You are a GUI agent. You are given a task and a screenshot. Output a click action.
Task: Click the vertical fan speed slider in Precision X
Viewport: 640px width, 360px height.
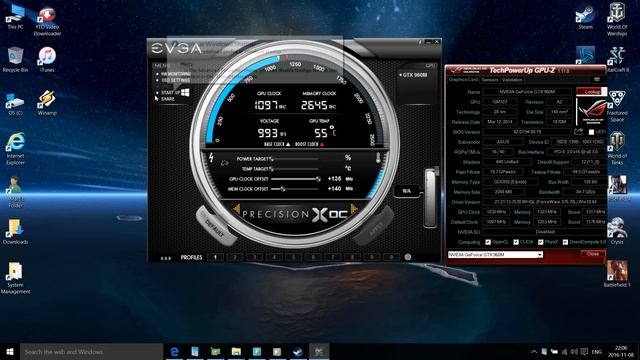pyautogui.click(x=430, y=198)
